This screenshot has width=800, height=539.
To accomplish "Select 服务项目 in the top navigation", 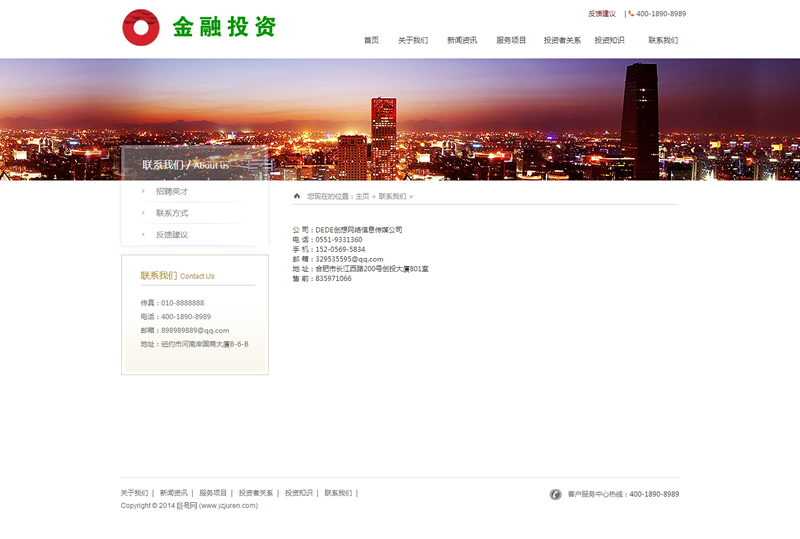I will point(511,41).
